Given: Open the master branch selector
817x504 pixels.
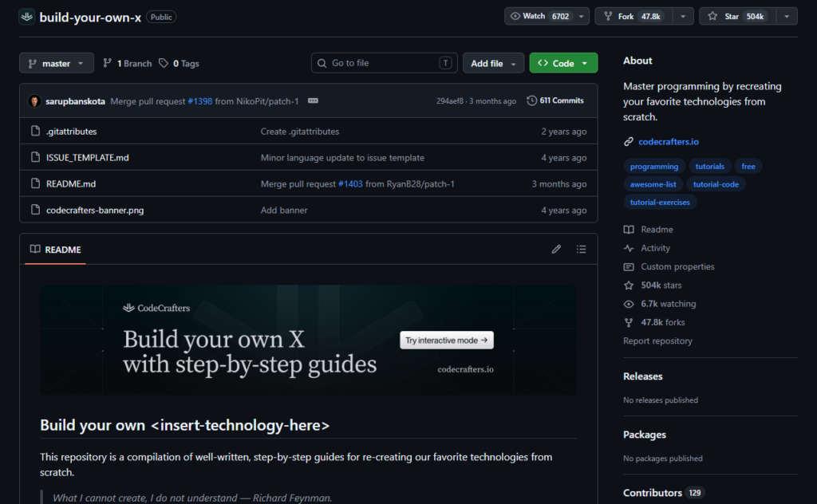Looking at the screenshot, I should coord(57,63).
